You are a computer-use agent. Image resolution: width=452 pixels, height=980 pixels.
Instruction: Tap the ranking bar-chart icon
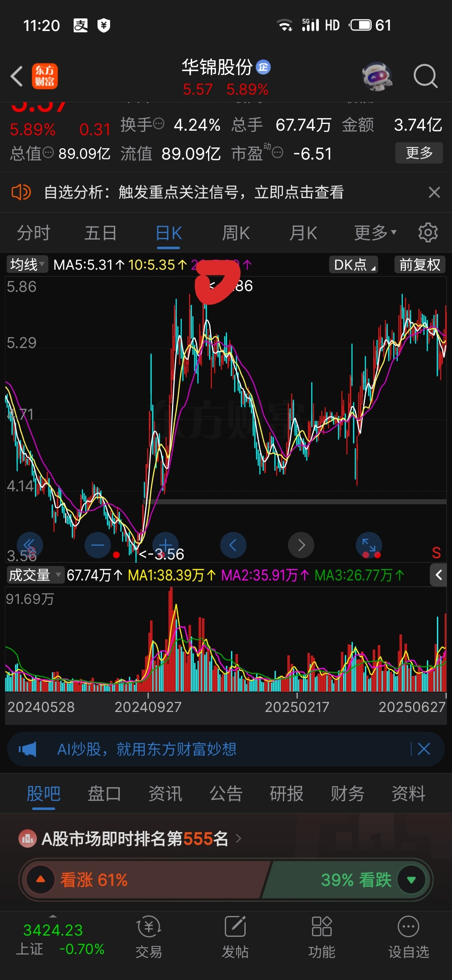pos(28,838)
